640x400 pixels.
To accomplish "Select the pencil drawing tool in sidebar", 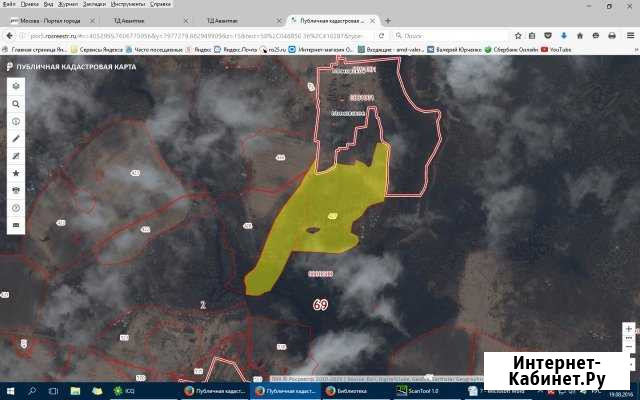I will click(x=16, y=139).
